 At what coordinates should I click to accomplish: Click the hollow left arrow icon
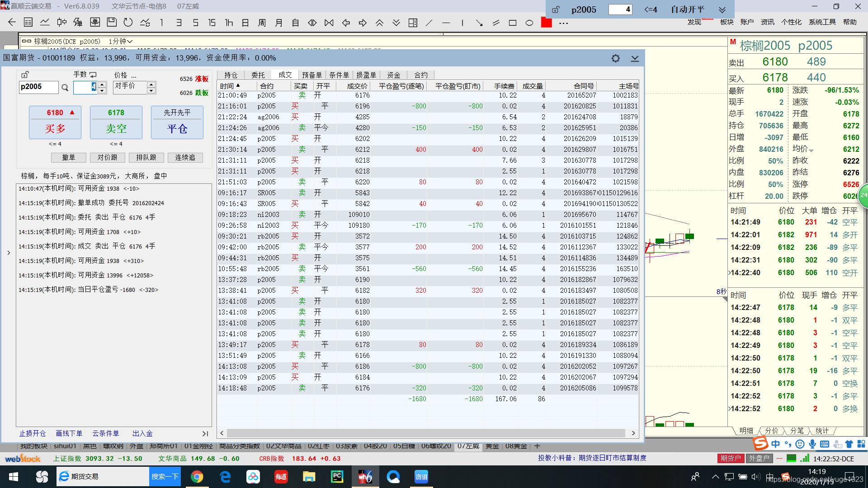tap(346, 22)
